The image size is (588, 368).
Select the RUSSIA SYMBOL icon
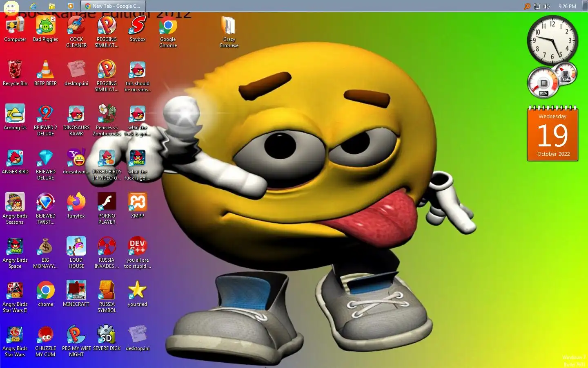click(x=107, y=297)
